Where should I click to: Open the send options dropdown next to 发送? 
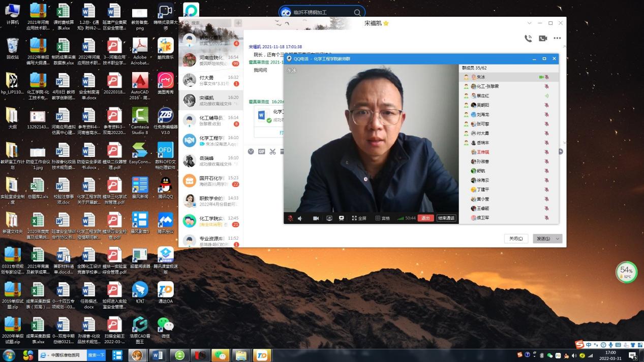click(x=557, y=239)
